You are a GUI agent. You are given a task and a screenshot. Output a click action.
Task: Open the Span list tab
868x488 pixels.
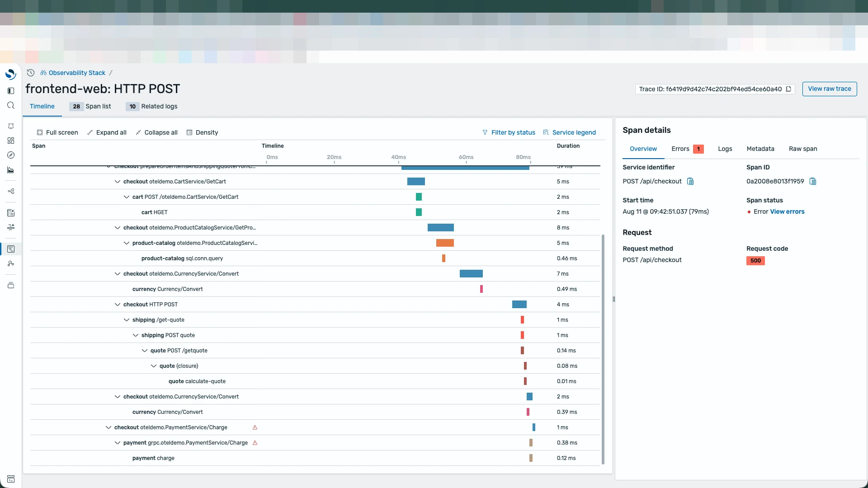coord(90,106)
